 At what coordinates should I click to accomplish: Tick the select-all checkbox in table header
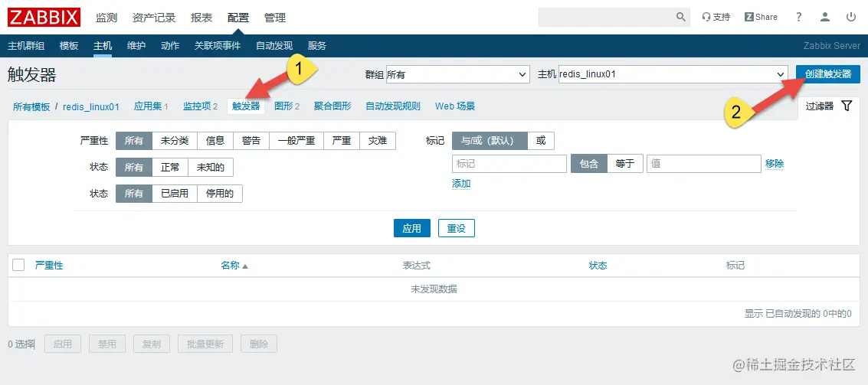[19, 265]
